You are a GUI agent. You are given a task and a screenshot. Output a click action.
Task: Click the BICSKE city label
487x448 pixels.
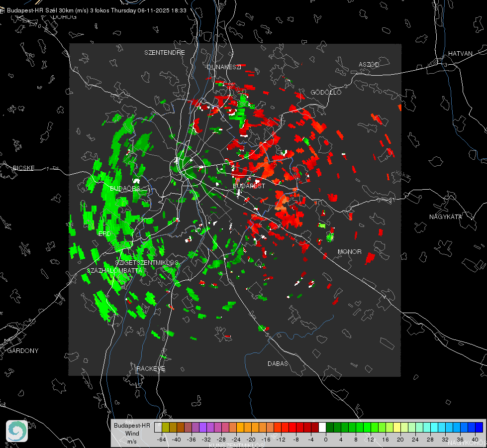(x=24, y=168)
